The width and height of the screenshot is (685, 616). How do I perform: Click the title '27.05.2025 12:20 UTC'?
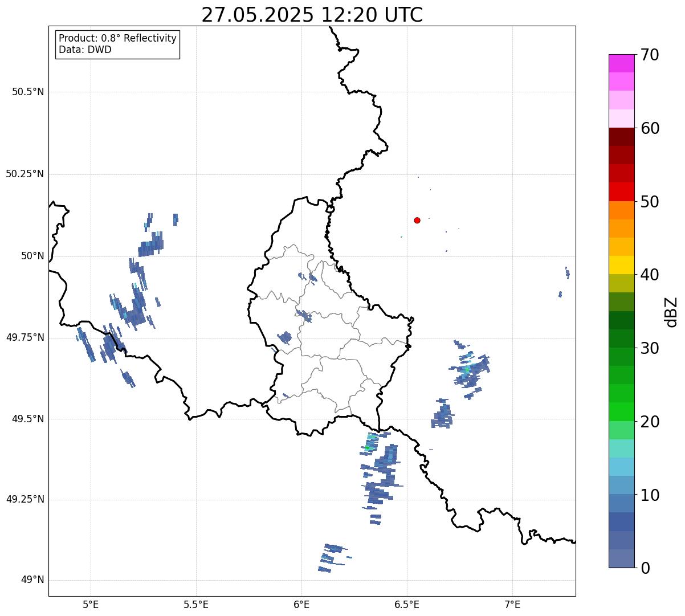click(312, 14)
